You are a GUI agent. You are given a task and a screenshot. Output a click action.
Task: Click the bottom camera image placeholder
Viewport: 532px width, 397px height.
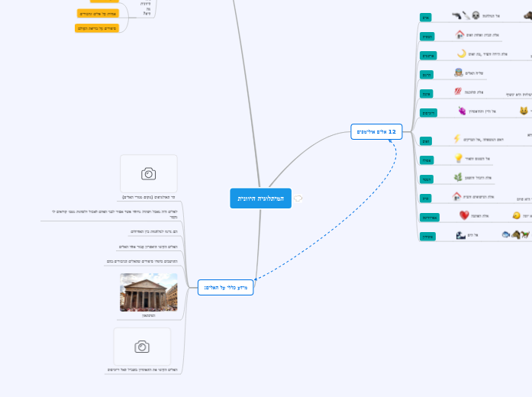point(142,347)
